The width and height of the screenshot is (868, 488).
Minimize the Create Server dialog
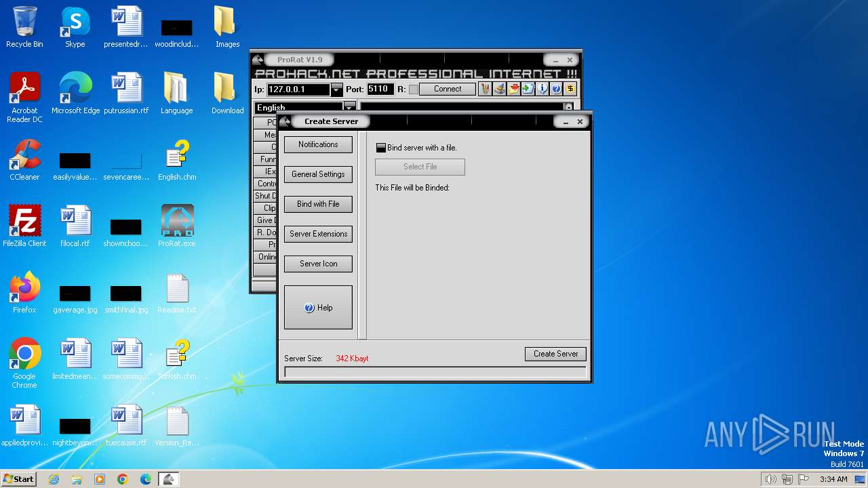565,122
